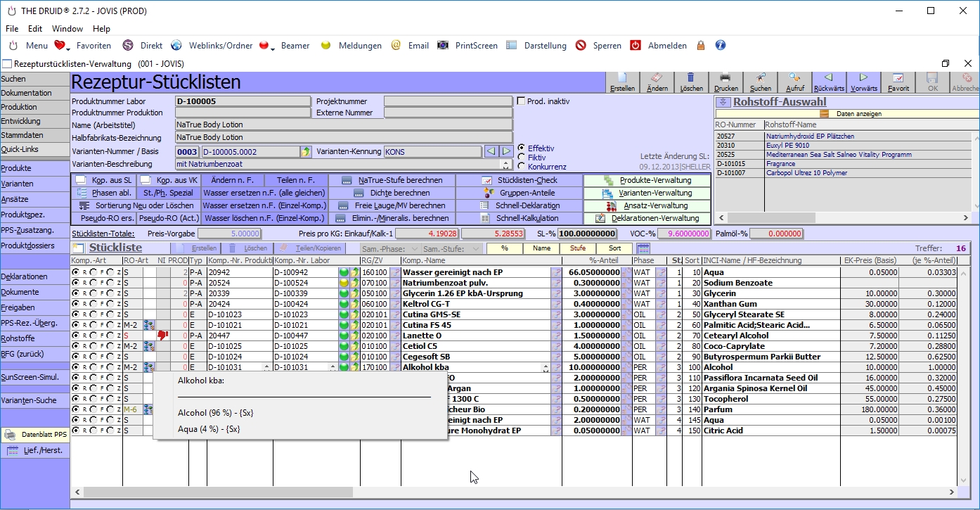Click the Aufruf toolbar icon

[794, 79]
